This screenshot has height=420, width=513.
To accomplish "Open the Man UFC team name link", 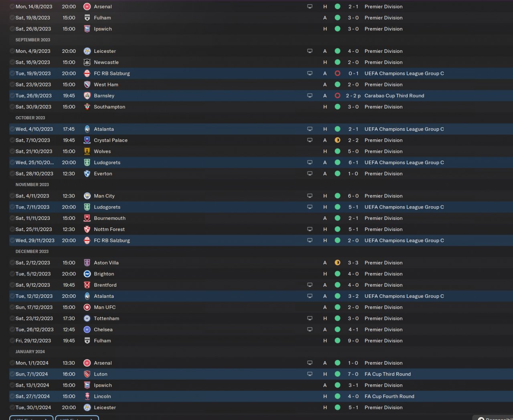I will [x=105, y=307].
